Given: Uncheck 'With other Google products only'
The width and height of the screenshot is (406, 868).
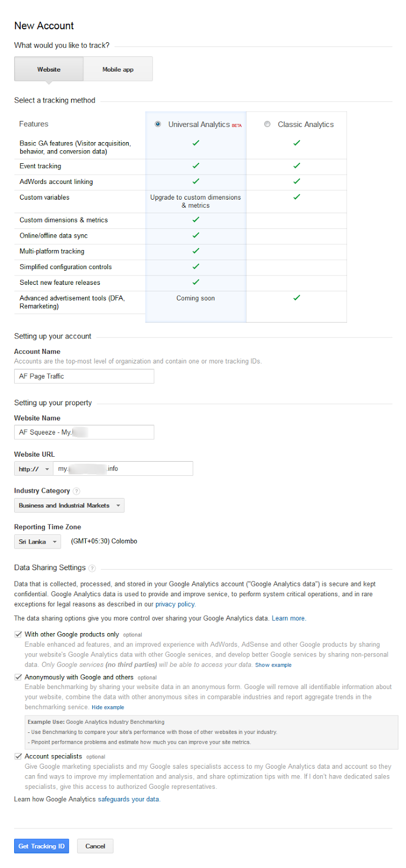Looking at the screenshot, I should [x=18, y=634].
